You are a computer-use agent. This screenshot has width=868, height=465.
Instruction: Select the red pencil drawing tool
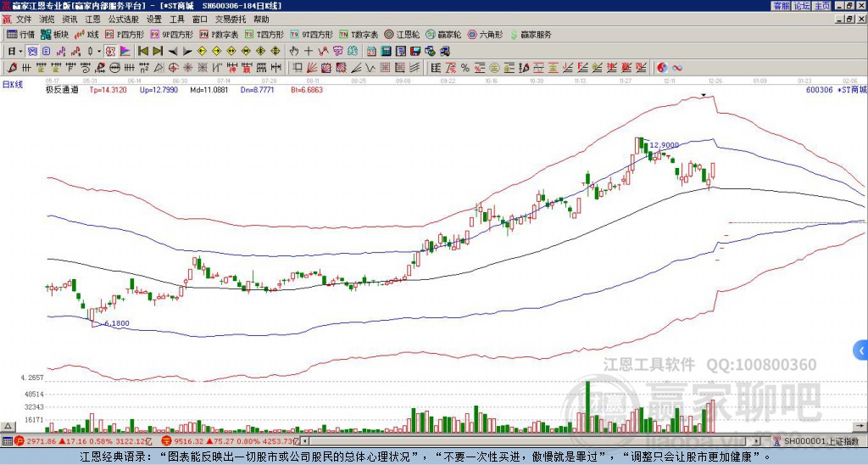pyautogui.click(x=12, y=68)
